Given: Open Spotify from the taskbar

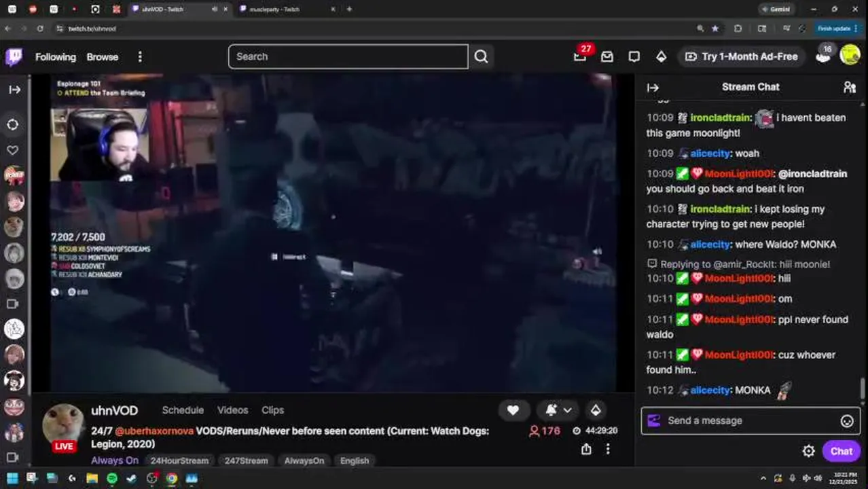Looking at the screenshot, I should tap(111, 478).
